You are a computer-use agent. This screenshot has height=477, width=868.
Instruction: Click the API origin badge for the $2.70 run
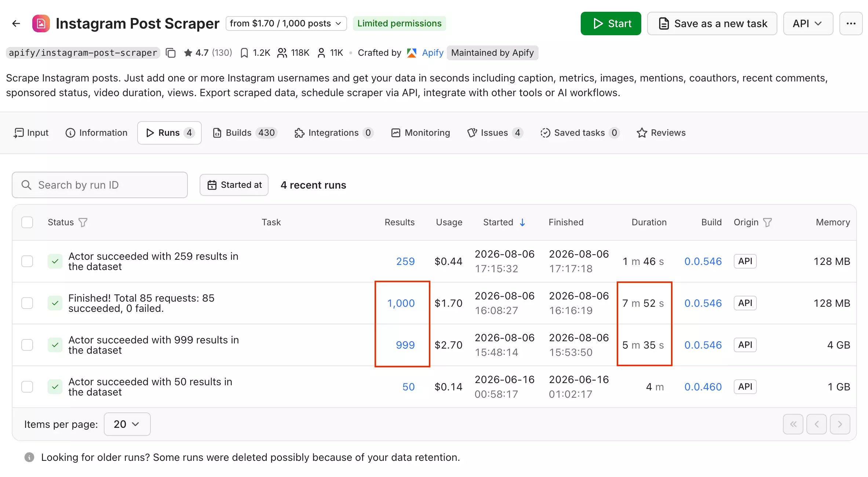tap(745, 345)
